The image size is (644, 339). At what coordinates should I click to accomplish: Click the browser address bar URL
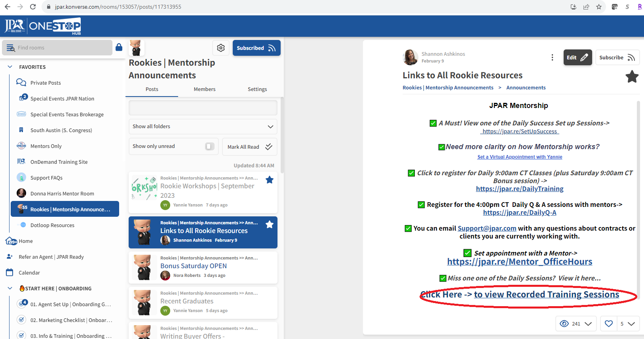[x=118, y=7]
